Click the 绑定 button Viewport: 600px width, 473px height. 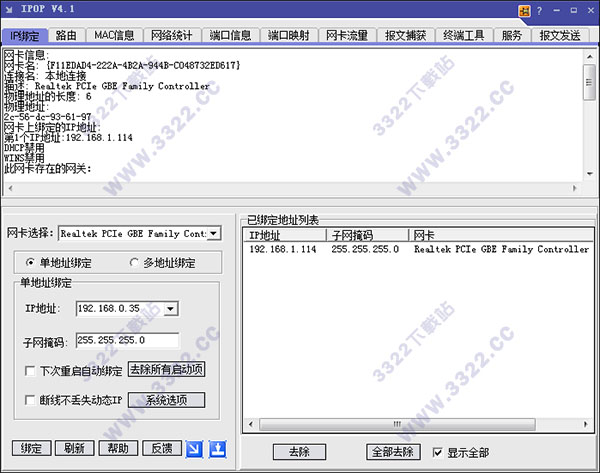(x=31, y=448)
